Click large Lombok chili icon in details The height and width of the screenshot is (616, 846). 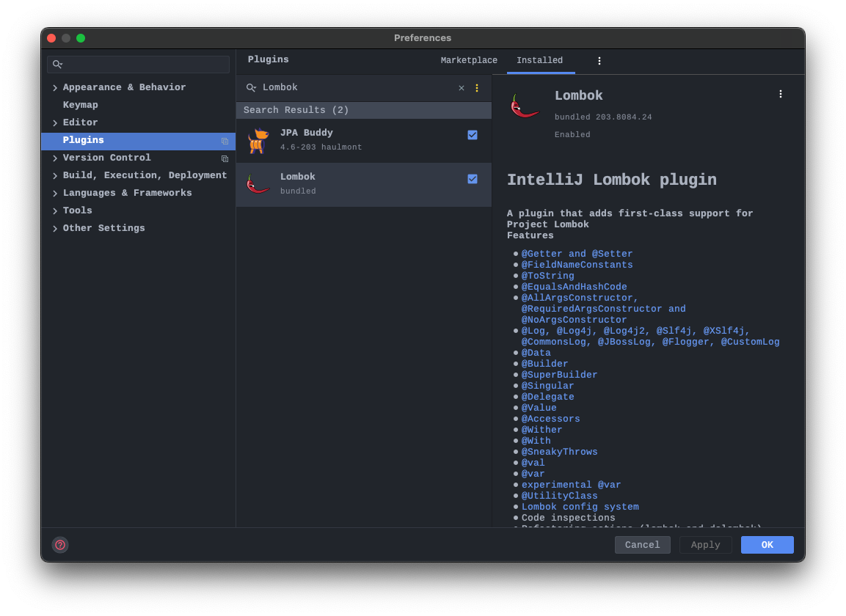click(x=524, y=105)
